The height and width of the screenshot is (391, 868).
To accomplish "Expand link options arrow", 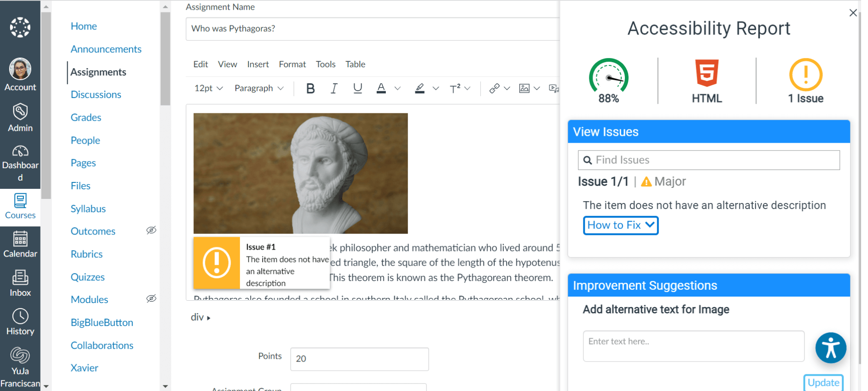I will point(507,88).
